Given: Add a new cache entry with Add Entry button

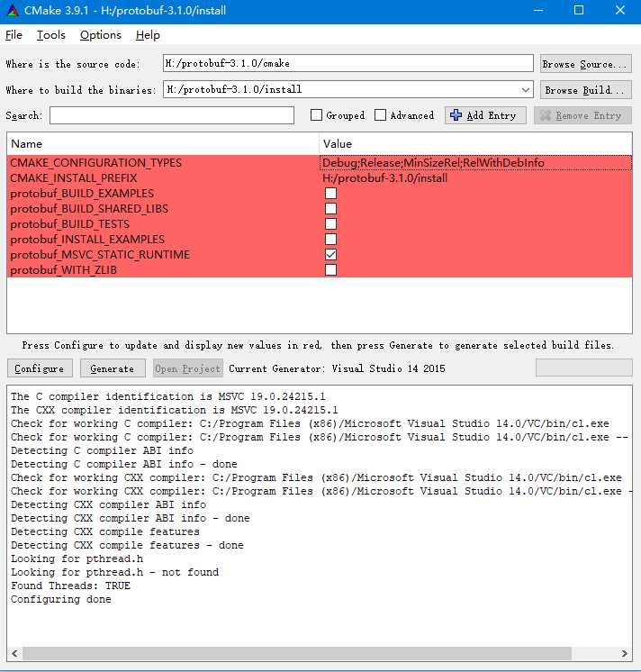Looking at the screenshot, I should tap(485, 115).
